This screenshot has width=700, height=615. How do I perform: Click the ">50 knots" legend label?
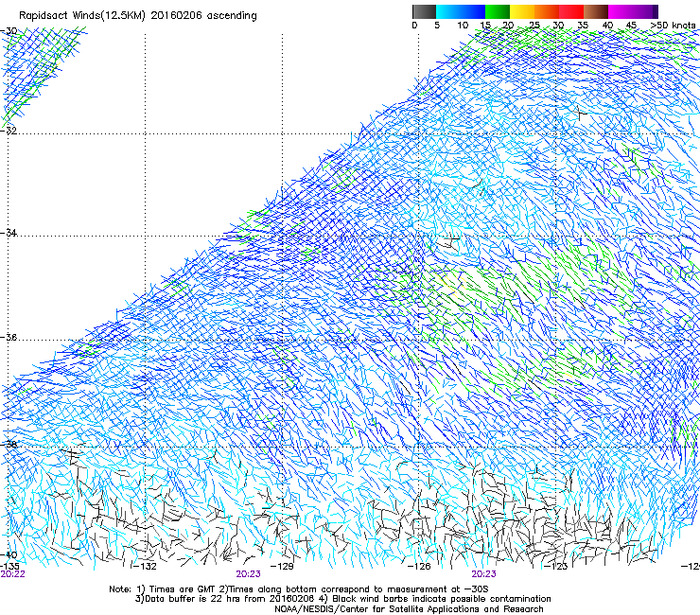673,26
